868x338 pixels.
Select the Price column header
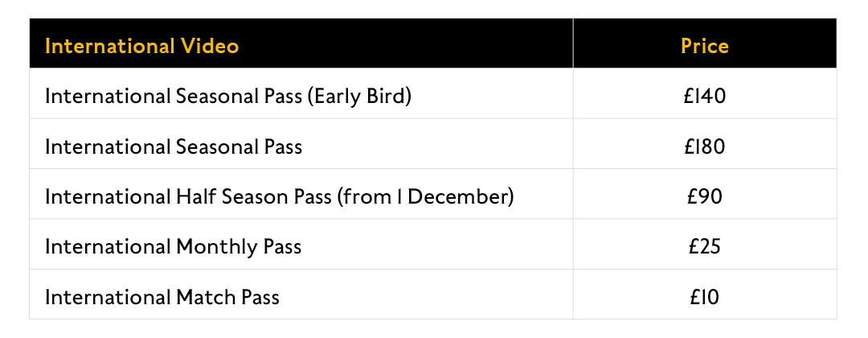coord(704,46)
